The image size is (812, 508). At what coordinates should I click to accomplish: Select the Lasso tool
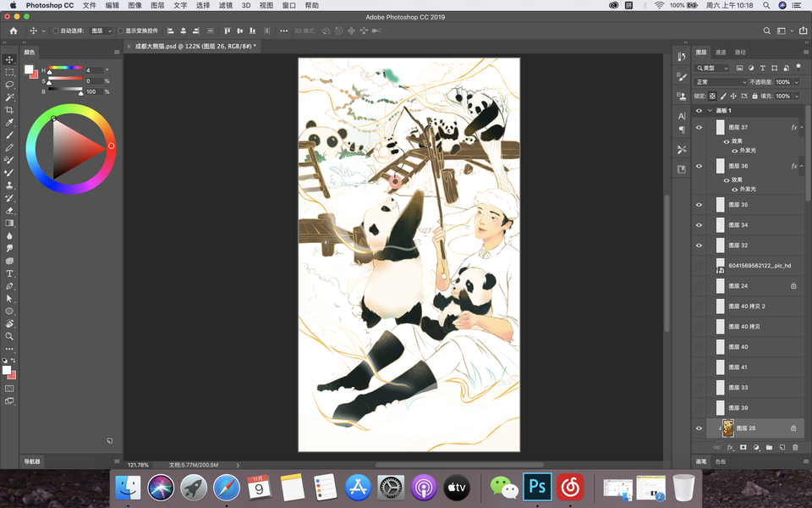point(9,85)
